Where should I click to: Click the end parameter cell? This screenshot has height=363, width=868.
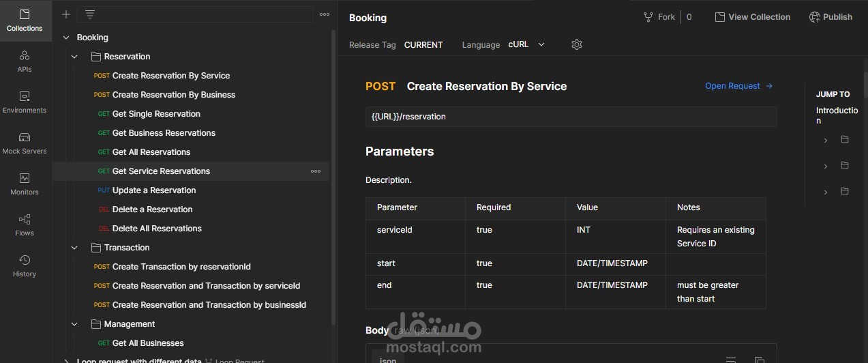tap(416, 292)
